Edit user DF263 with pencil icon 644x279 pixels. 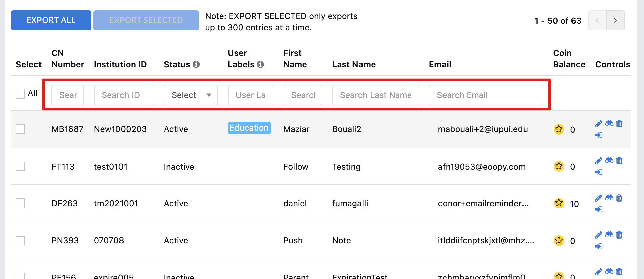[x=599, y=198]
